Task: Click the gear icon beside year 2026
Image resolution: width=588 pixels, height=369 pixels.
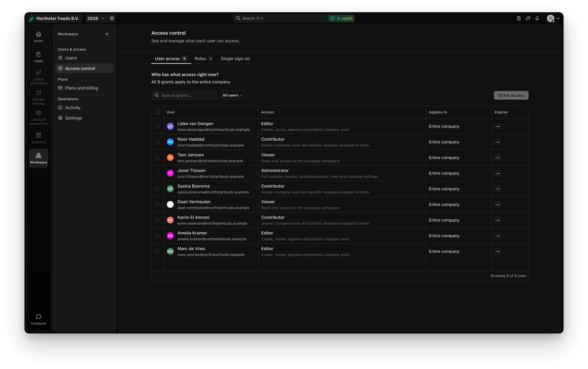Action: point(112,18)
